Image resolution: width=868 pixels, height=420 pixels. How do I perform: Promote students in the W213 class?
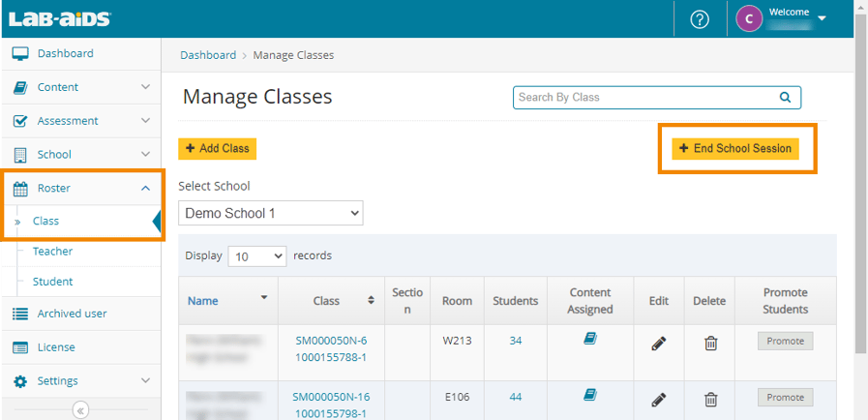click(x=785, y=342)
